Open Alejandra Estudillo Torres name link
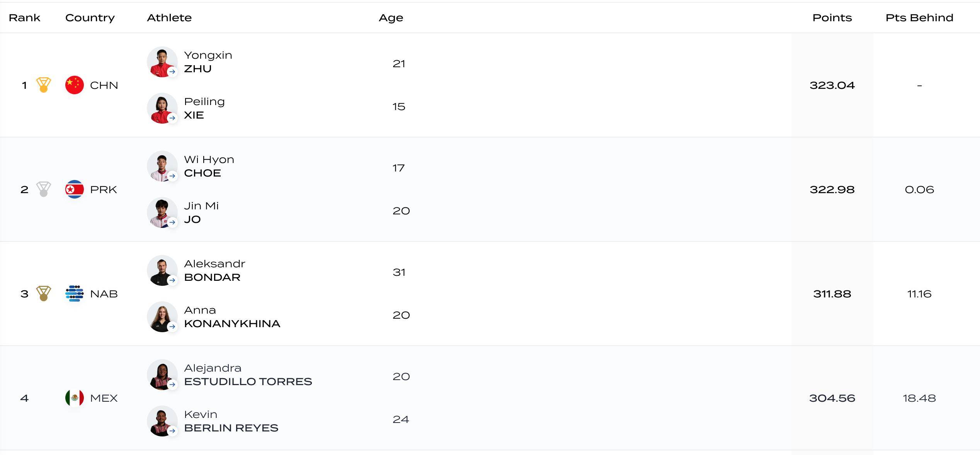The width and height of the screenshot is (980, 455). [248, 375]
